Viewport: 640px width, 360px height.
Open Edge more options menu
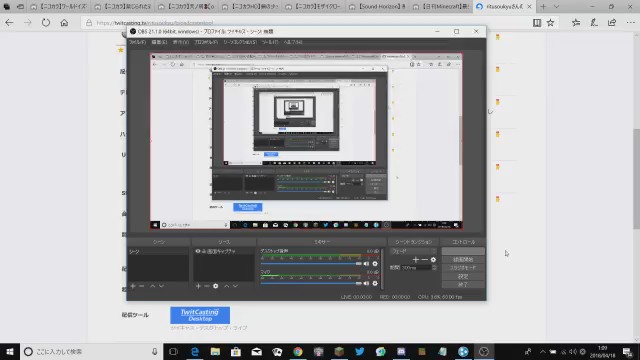tap(630, 23)
